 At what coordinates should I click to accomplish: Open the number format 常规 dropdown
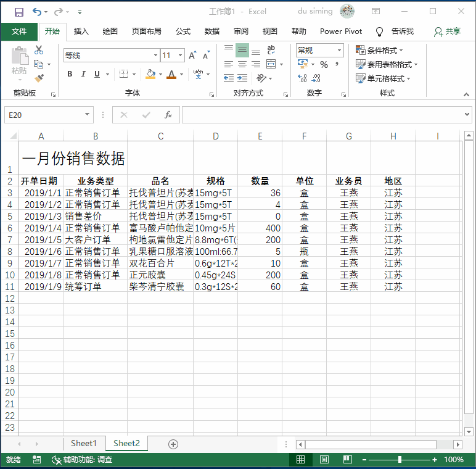pyautogui.click(x=339, y=50)
